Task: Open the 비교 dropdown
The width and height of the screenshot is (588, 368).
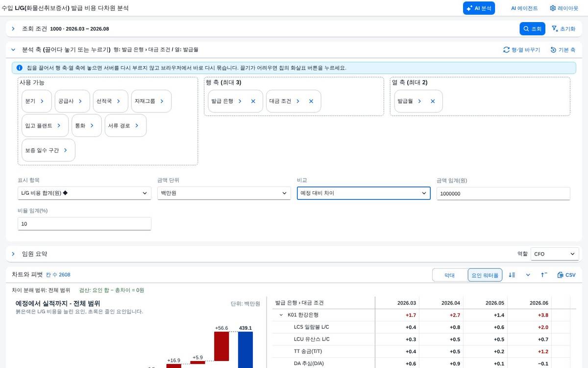Action: coord(364,193)
